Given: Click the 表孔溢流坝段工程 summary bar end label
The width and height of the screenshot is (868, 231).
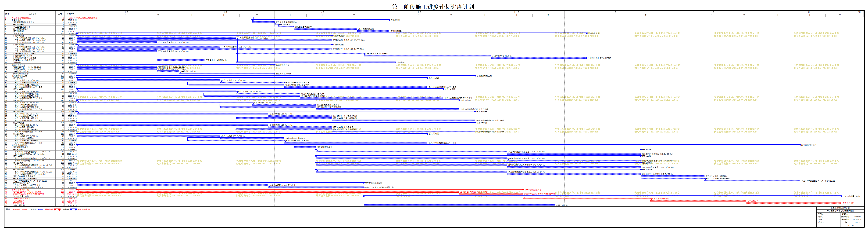Looking at the screenshot, I should (809, 145).
